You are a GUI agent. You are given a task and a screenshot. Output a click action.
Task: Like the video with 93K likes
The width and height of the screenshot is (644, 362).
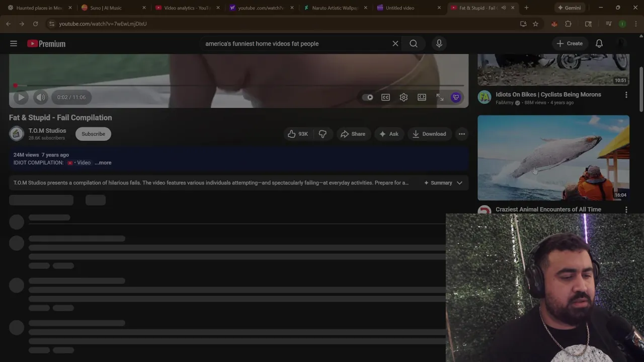[297, 134]
